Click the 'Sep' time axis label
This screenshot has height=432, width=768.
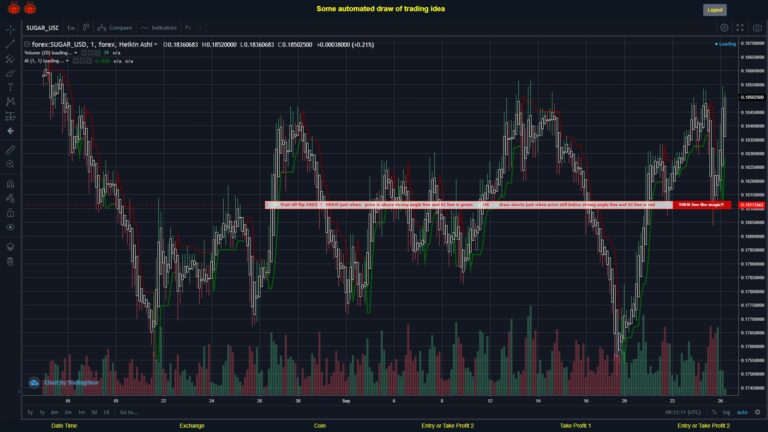(x=346, y=401)
